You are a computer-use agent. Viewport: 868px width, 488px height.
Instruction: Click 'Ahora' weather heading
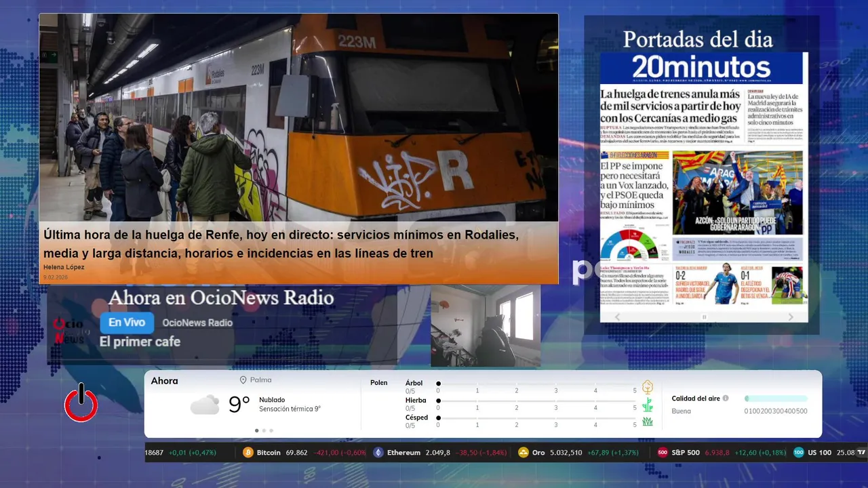(165, 381)
